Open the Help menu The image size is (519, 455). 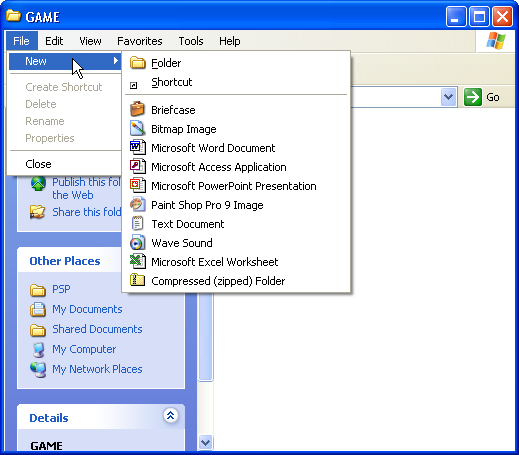[229, 41]
